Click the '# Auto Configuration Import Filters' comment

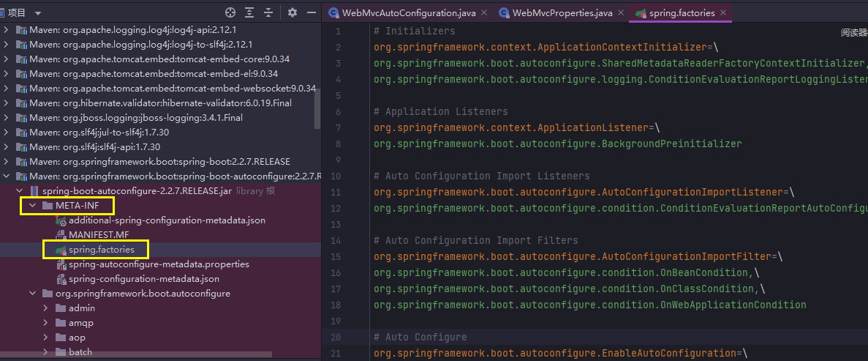coord(475,240)
